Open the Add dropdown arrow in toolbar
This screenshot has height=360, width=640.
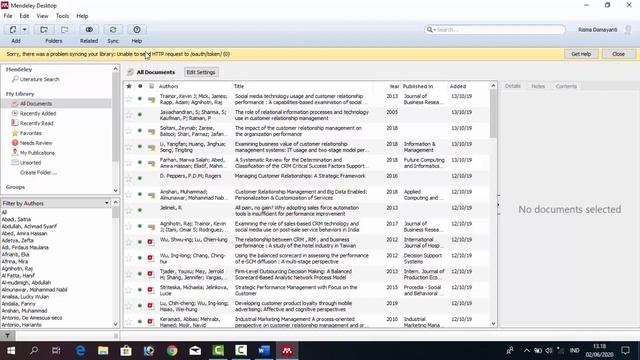pyautogui.click(x=24, y=30)
